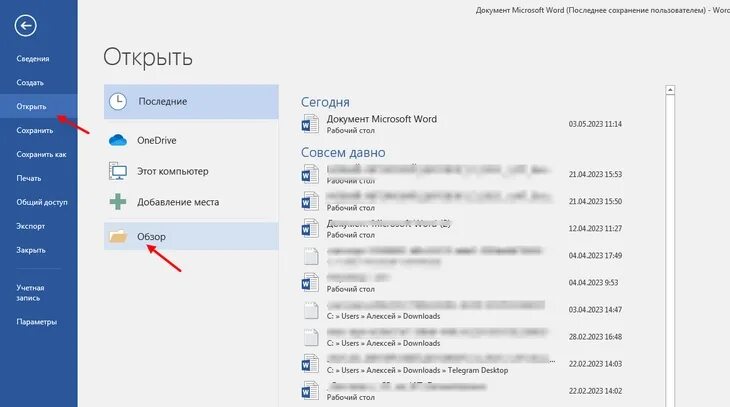Click the back arrow circle icon
The image size is (730, 407).
click(x=25, y=25)
